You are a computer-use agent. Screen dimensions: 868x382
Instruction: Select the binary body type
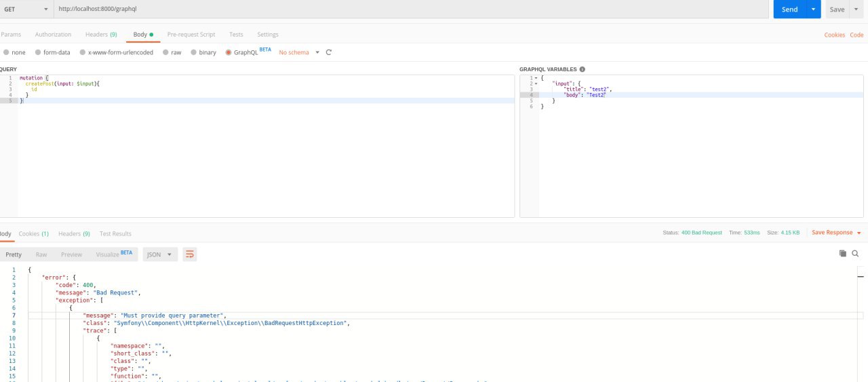[x=203, y=52]
